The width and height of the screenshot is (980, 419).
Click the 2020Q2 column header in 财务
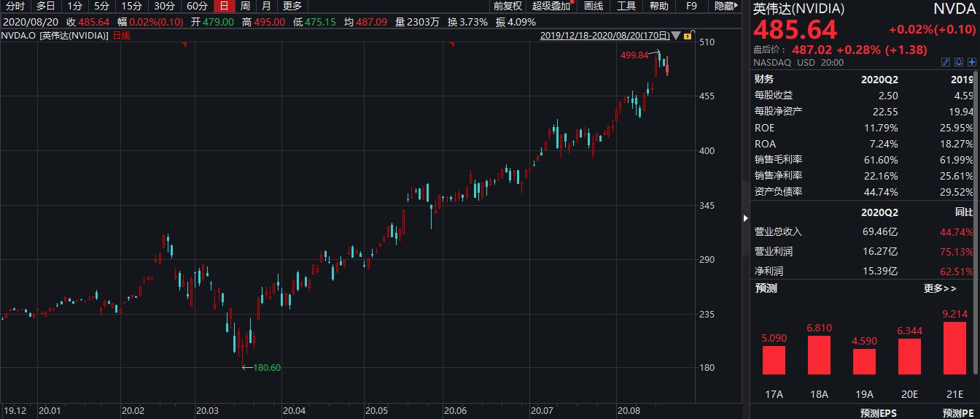(x=879, y=79)
